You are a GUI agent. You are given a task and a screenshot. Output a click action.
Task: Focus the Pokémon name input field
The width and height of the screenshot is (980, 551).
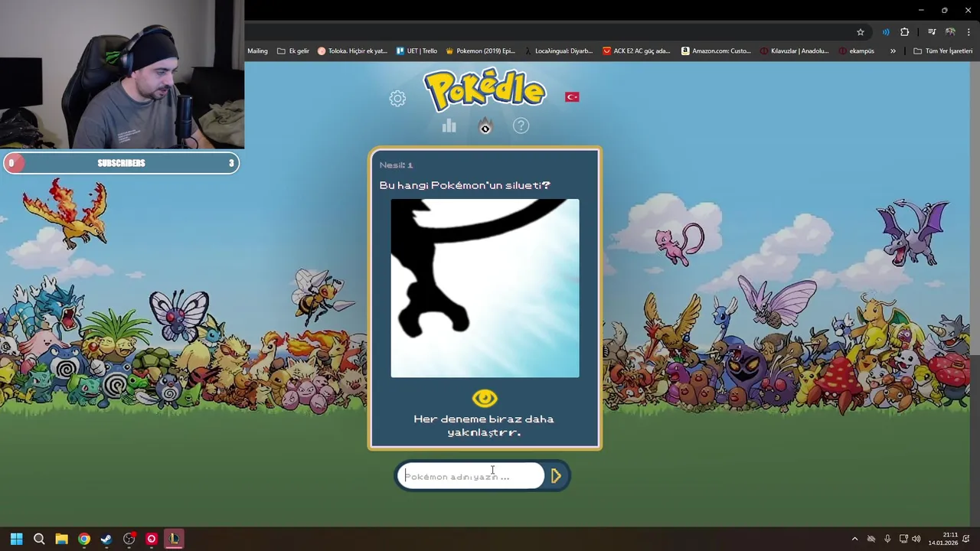click(x=470, y=476)
